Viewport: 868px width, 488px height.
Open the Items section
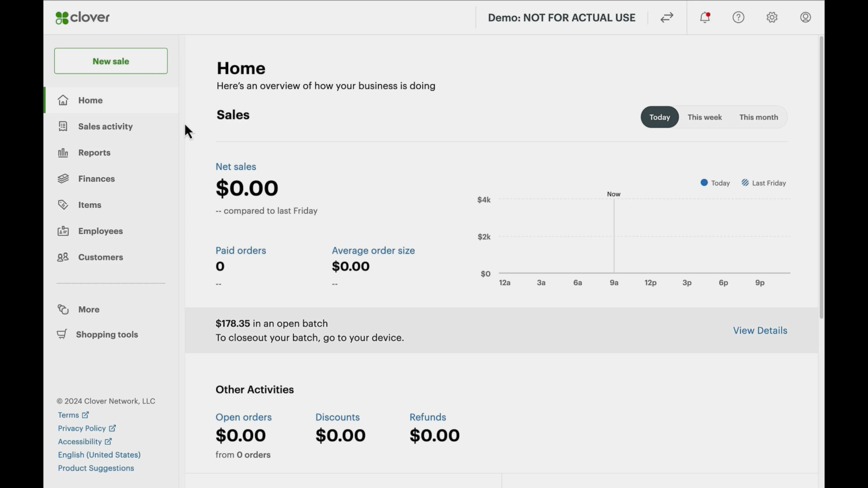(x=111, y=205)
